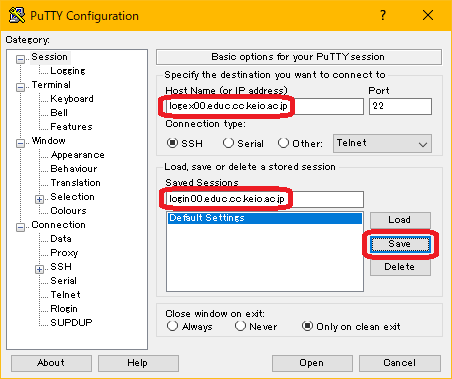
Task: Select the Serial connection type radio button
Action: click(x=228, y=143)
